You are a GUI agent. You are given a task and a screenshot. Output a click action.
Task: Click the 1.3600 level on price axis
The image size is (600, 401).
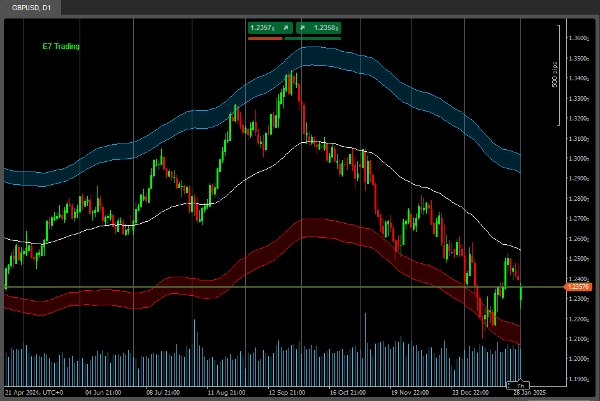point(578,38)
